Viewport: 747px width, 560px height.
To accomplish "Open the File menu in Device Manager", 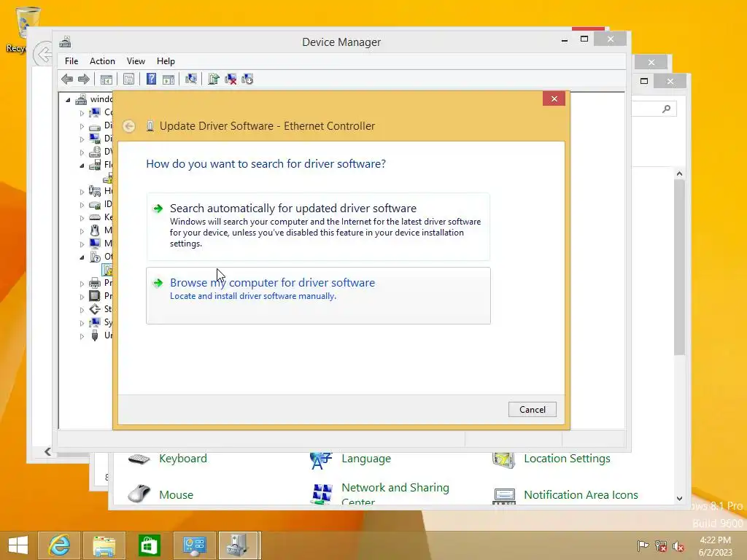I will (71, 61).
